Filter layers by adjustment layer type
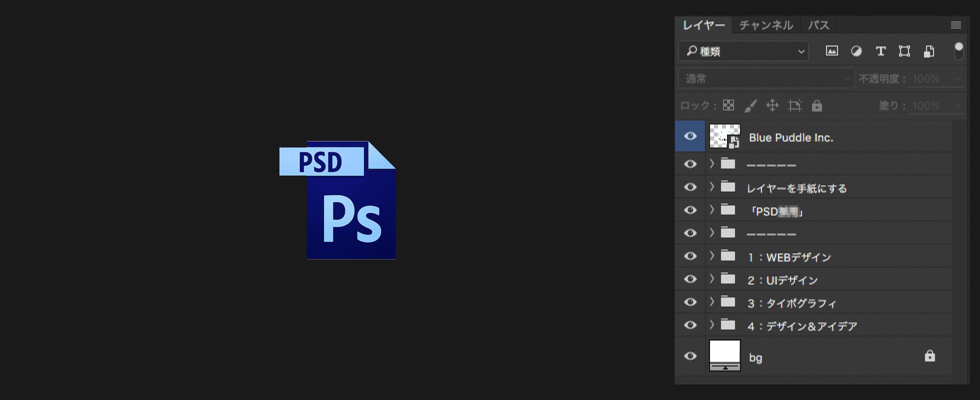This screenshot has height=400, width=980. [x=856, y=51]
